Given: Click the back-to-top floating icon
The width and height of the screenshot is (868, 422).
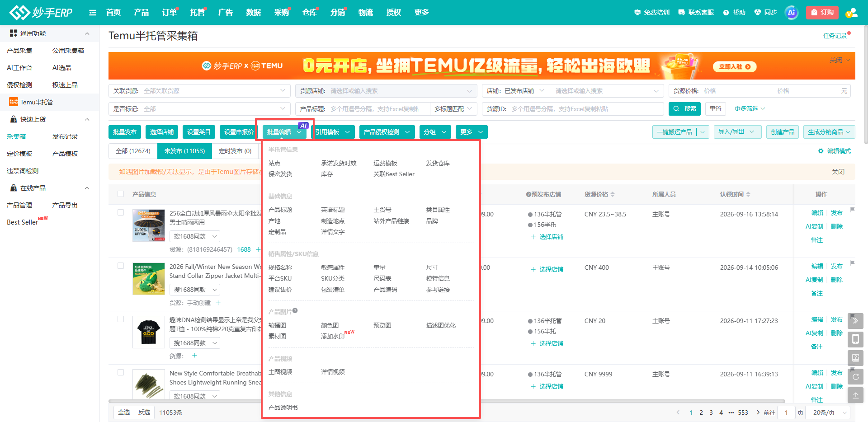Looking at the screenshot, I should click(x=855, y=395).
